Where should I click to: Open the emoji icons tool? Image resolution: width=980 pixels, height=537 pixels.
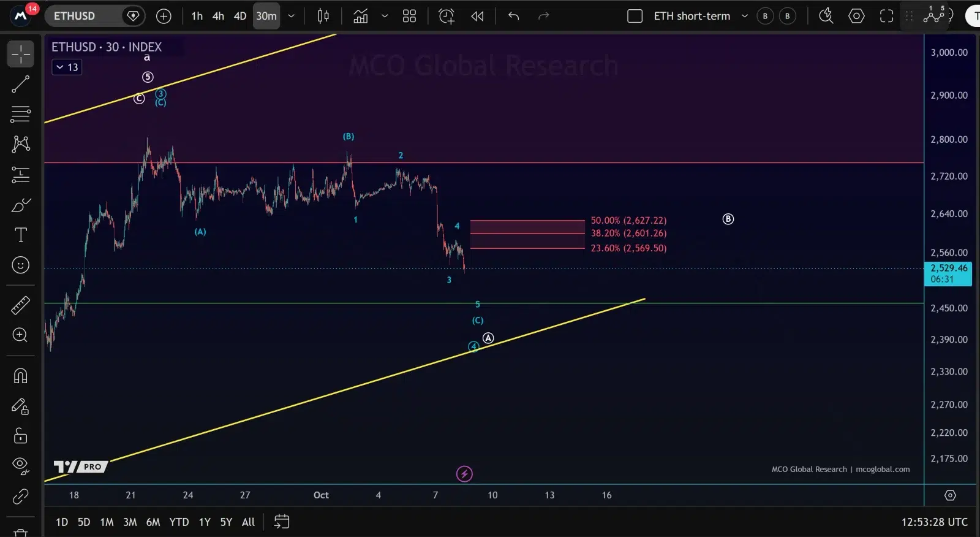[20, 265]
